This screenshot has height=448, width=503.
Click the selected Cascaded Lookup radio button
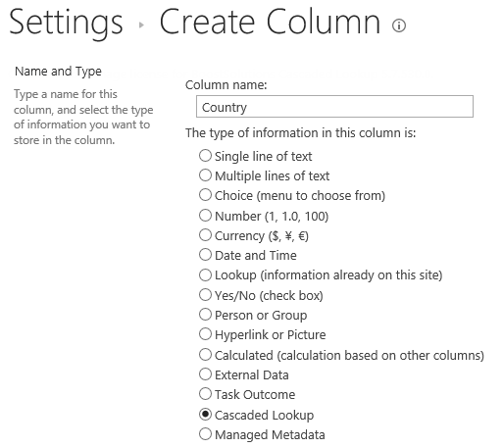click(205, 415)
